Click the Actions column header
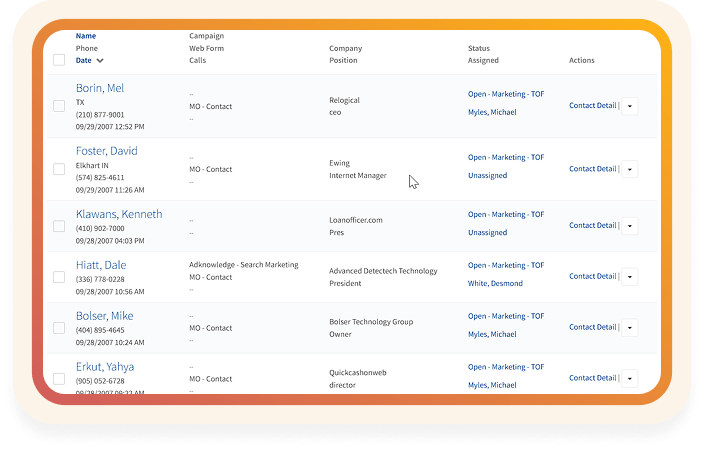The image size is (704, 450). 582,60
